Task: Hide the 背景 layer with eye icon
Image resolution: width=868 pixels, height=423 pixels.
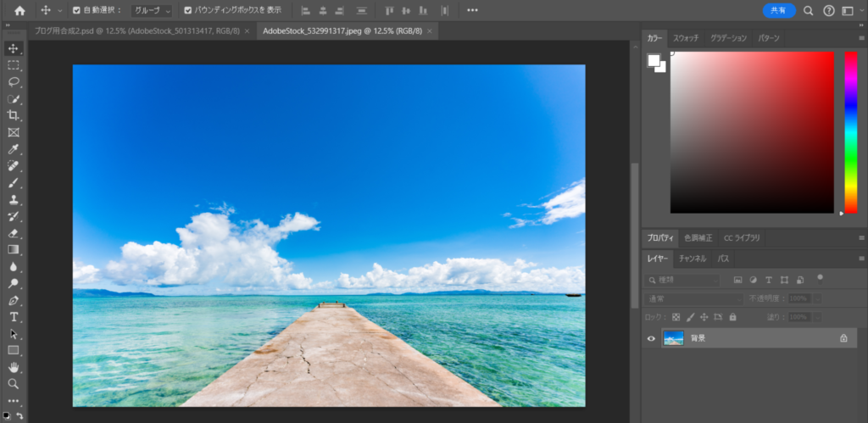Action: tap(651, 338)
